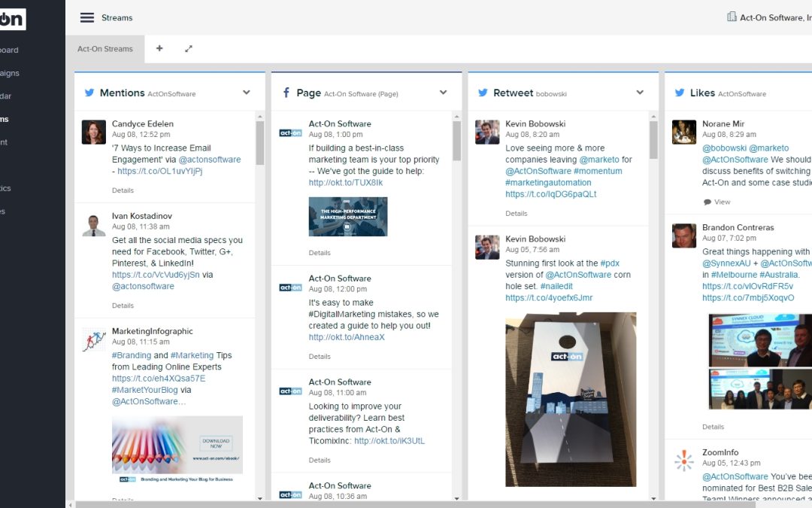
Task: Click Page stream scrollbar up arrow
Action: [x=457, y=117]
